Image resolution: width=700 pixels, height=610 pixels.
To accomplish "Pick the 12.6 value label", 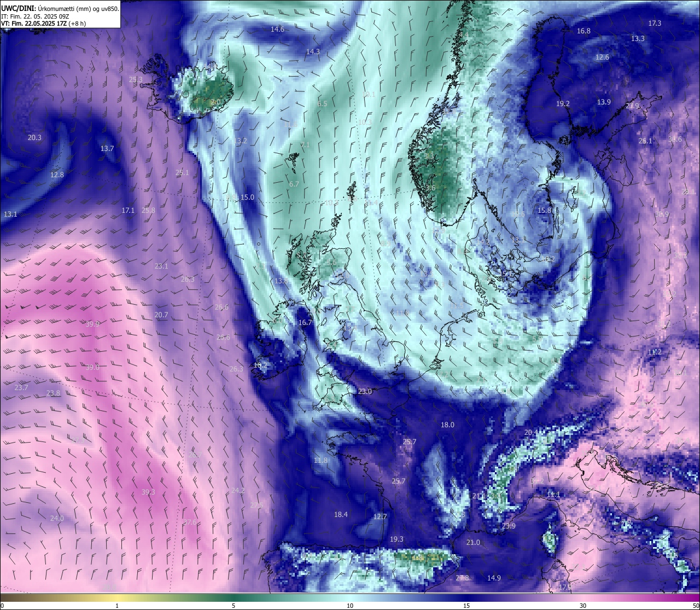I will (602, 57).
